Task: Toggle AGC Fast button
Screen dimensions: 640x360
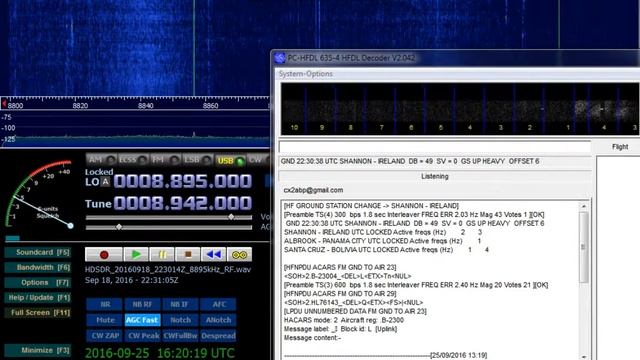Action: (142, 320)
